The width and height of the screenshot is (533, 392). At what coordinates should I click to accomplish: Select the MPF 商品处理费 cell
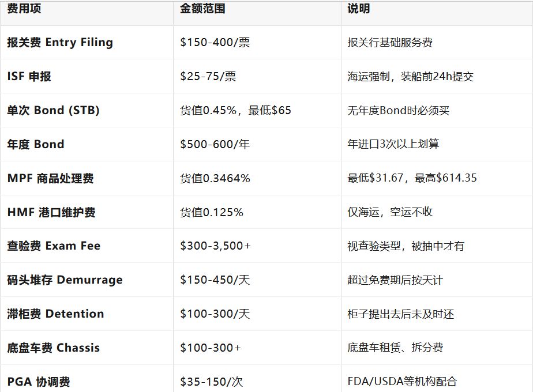point(50,179)
